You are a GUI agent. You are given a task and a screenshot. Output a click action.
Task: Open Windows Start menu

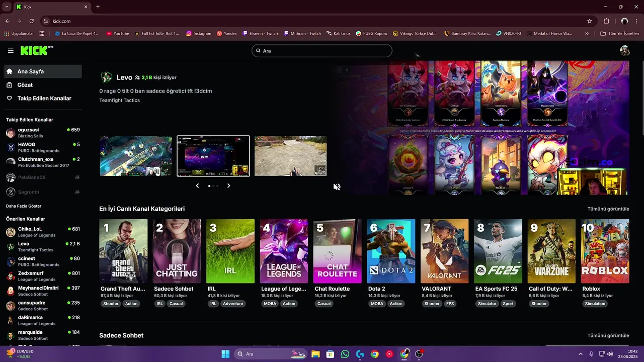(x=225, y=354)
